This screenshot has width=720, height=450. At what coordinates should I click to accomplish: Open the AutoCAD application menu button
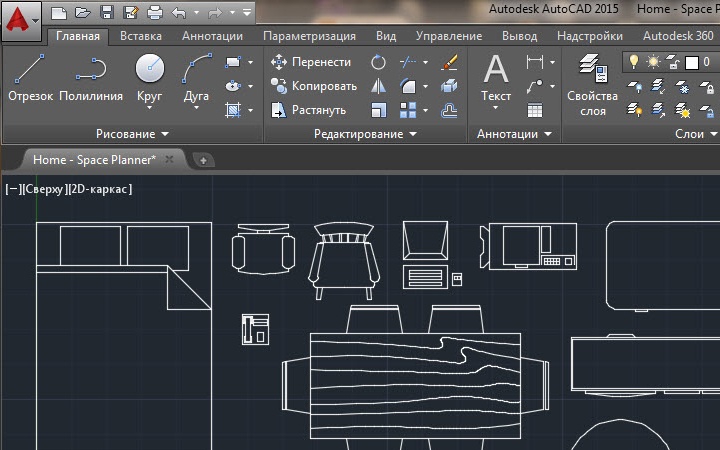click(22, 21)
